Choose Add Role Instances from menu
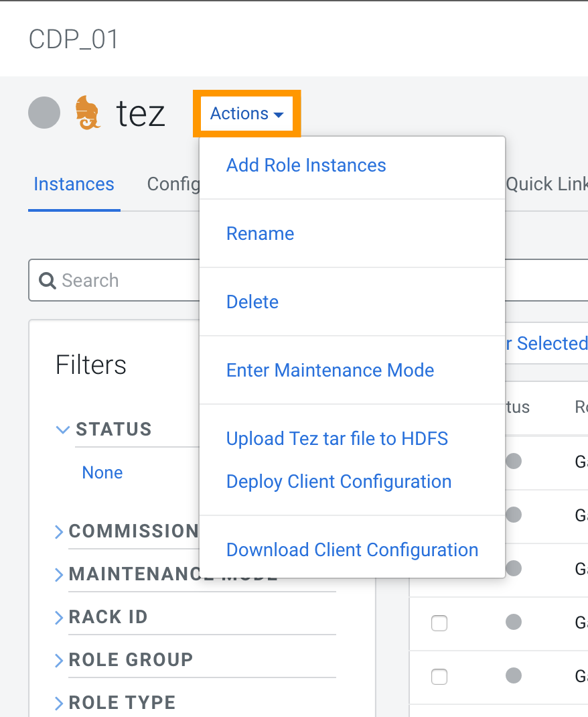The height and width of the screenshot is (717, 588). (306, 166)
